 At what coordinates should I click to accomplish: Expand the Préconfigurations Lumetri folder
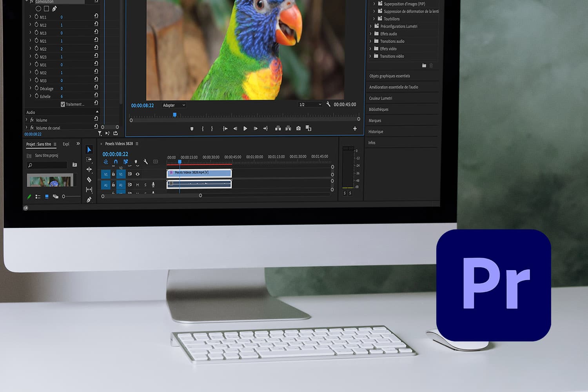click(370, 26)
